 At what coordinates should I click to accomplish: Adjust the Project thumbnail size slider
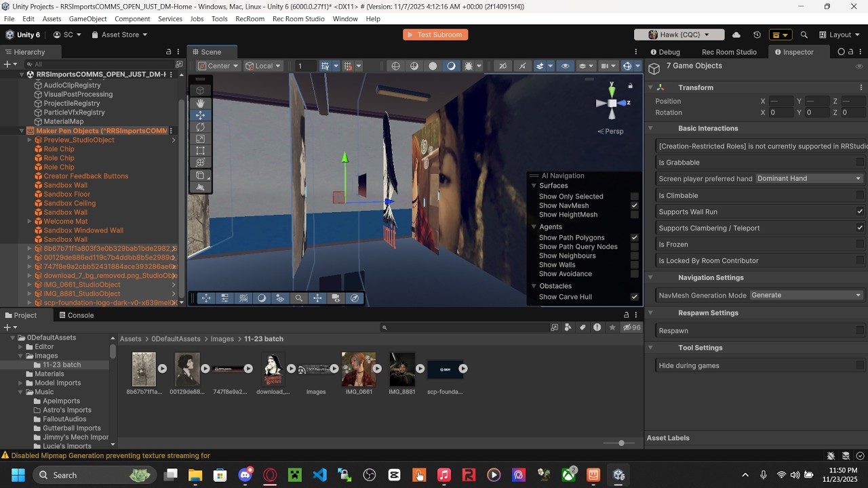[x=621, y=443]
